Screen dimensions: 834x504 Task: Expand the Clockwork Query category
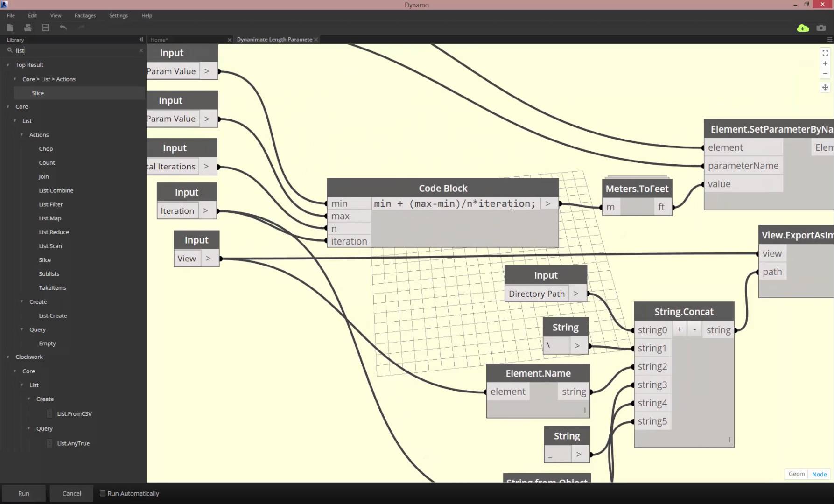tap(29, 428)
